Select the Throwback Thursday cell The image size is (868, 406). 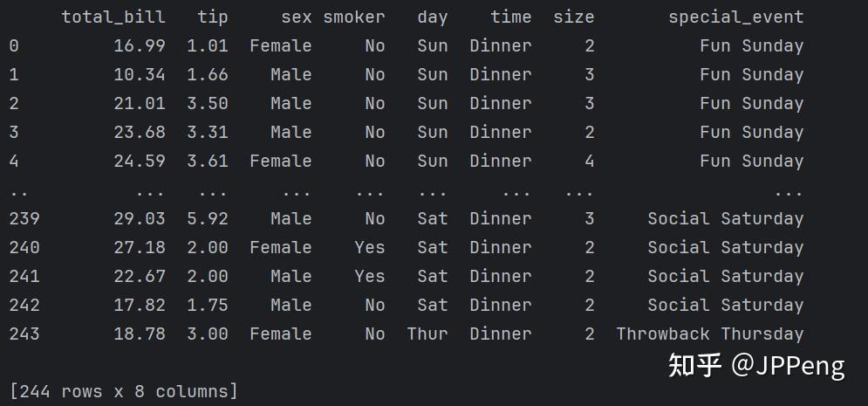(x=710, y=334)
